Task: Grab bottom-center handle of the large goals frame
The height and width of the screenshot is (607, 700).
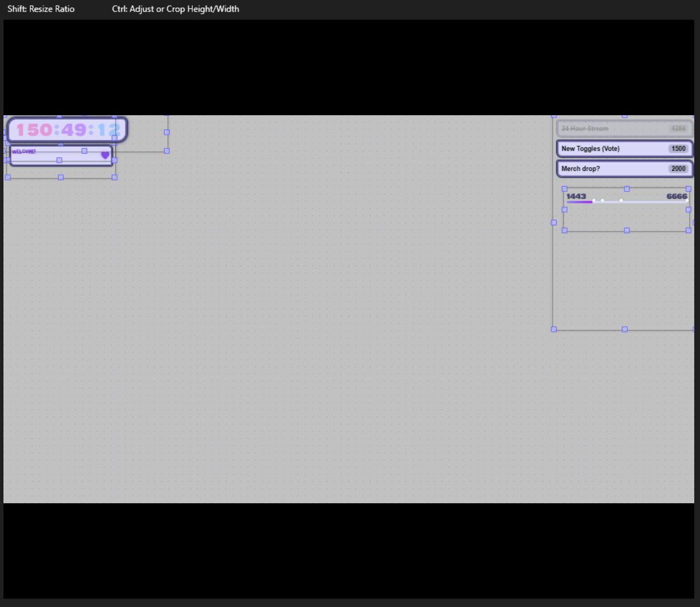Action: tap(625, 330)
